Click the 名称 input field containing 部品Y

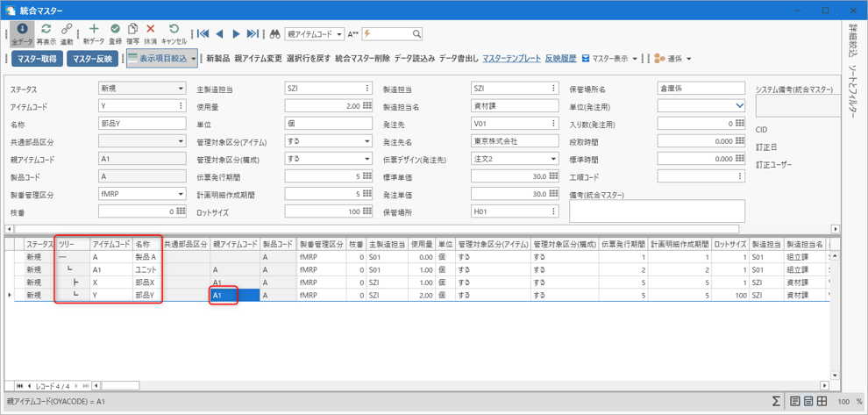tap(141, 124)
